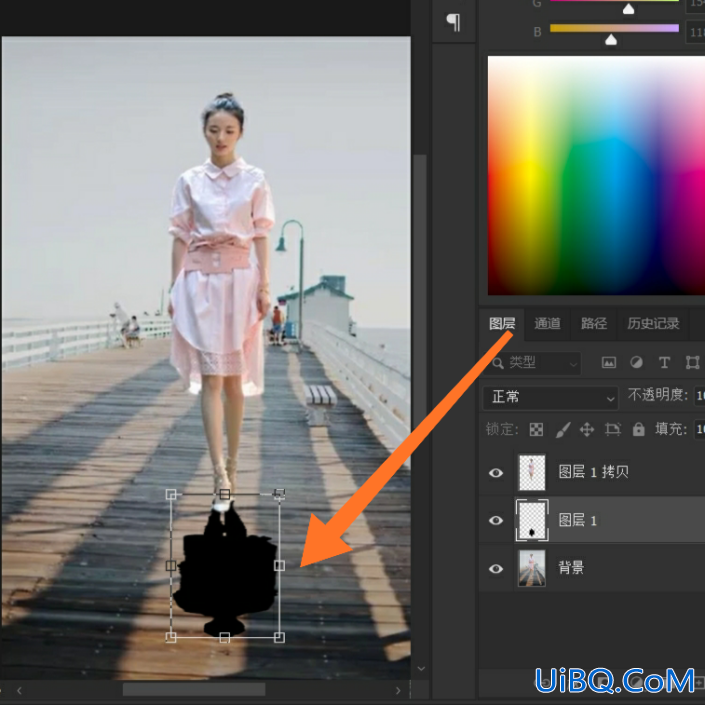Hide the 背景 layer
Image resolution: width=705 pixels, height=705 pixels.
496,569
